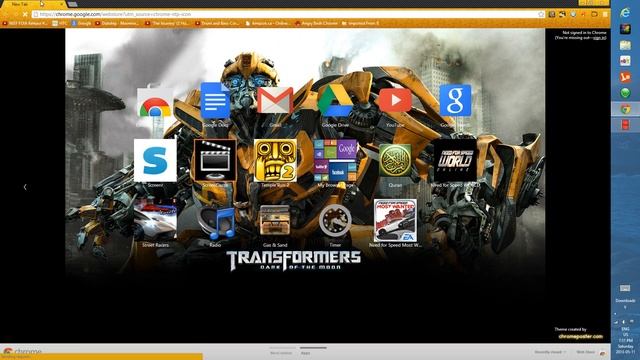
Task: Open the Angry Birds Chrome bookmark
Action: [317, 24]
